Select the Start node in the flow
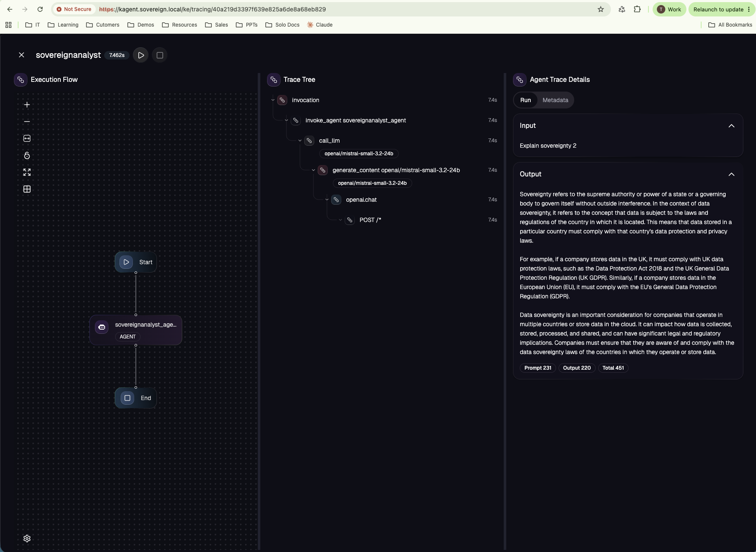The height and width of the screenshot is (552, 756). pos(136,262)
